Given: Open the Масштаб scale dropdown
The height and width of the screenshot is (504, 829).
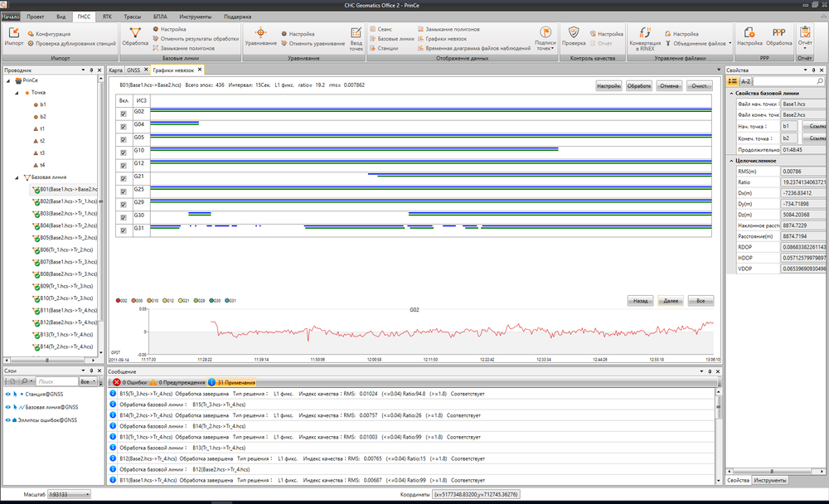Looking at the screenshot, I should click(x=87, y=495).
